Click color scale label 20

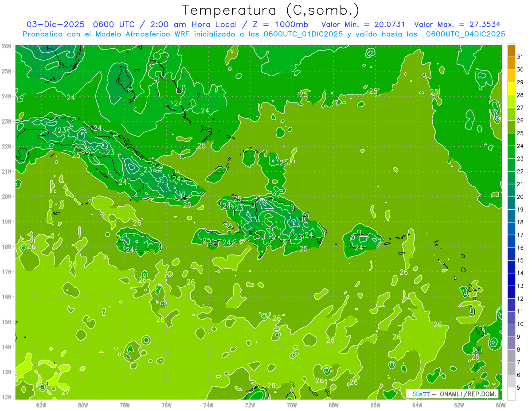520,196
